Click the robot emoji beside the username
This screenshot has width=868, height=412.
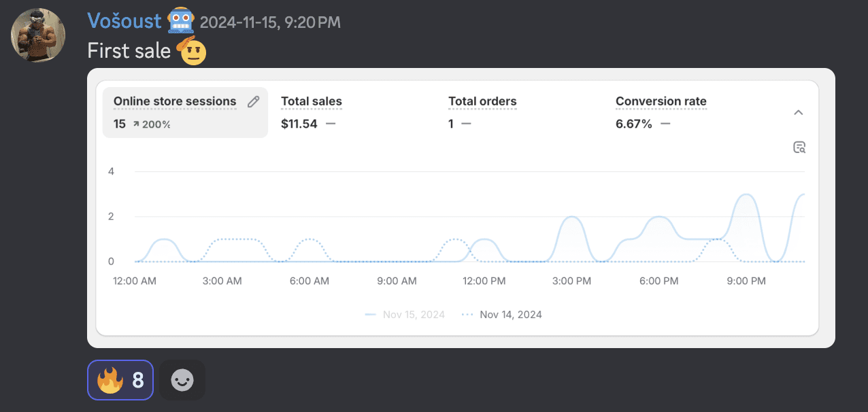[181, 21]
